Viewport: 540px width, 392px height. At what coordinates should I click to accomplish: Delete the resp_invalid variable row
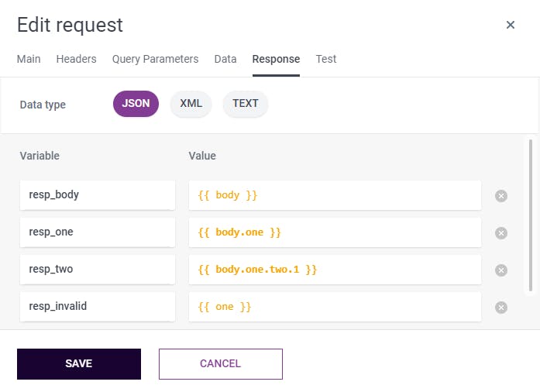click(501, 307)
